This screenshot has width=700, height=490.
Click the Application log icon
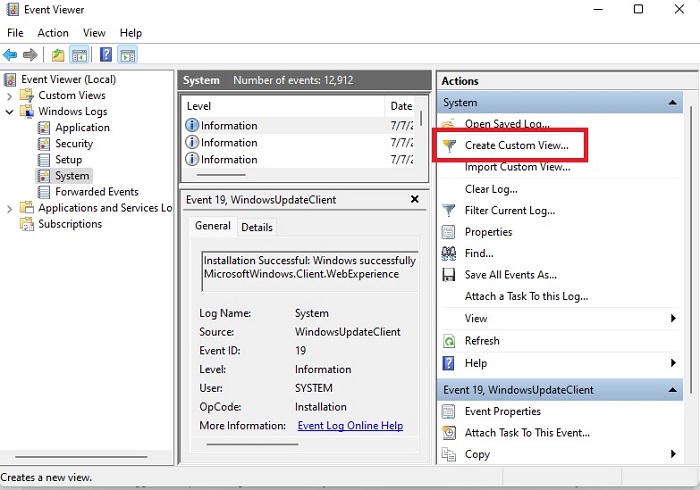44,128
